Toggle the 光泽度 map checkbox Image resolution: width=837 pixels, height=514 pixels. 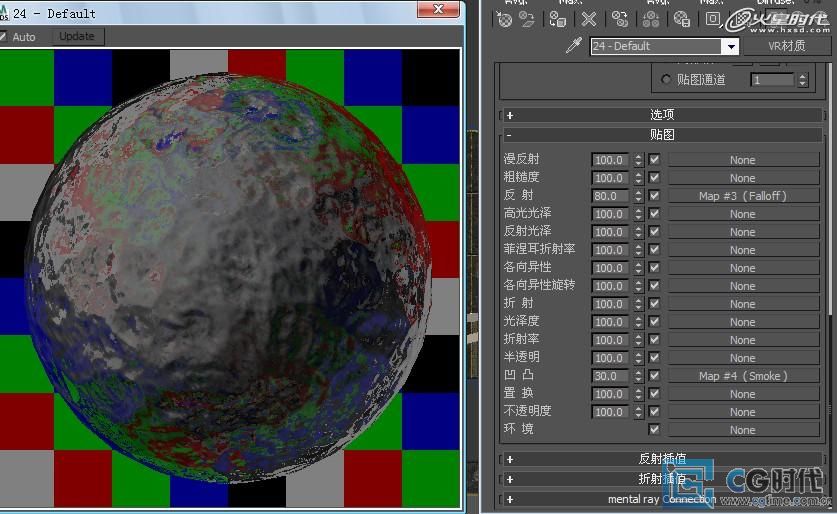[x=654, y=322]
